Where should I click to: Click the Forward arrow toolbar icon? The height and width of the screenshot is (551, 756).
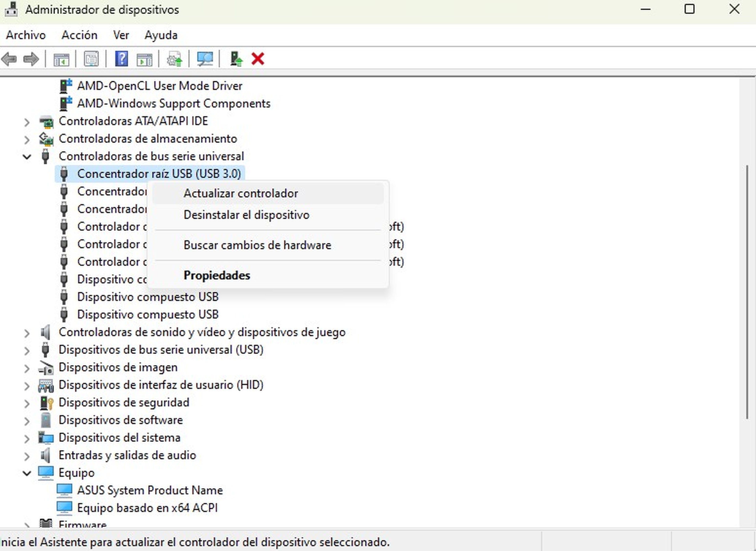click(31, 59)
